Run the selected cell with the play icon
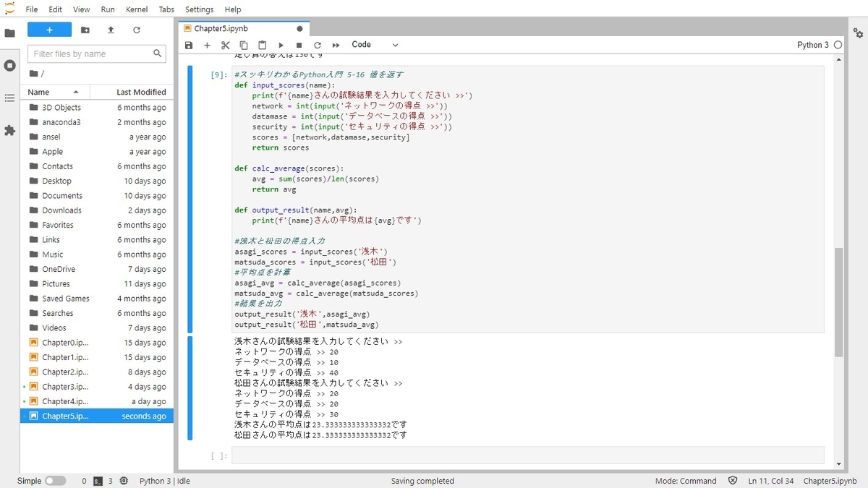The height and width of the screenshot is (488, 868). [x=281, y=45]
